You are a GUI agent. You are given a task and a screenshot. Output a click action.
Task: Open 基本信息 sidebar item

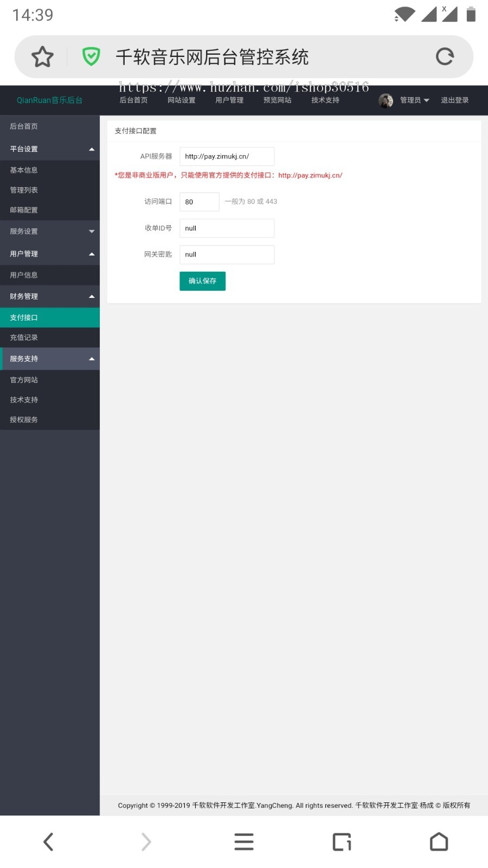pyautogui.click(x=50, y=170)
